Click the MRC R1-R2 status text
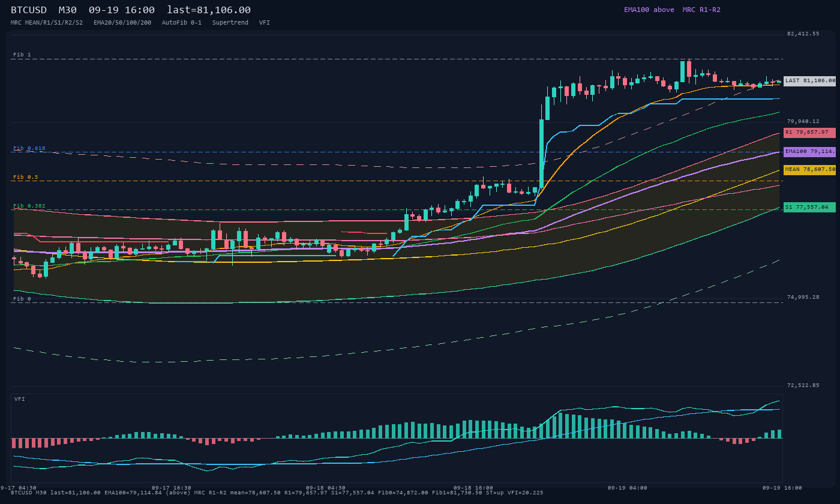Screen dimensions: 840x504 [701, 10]
